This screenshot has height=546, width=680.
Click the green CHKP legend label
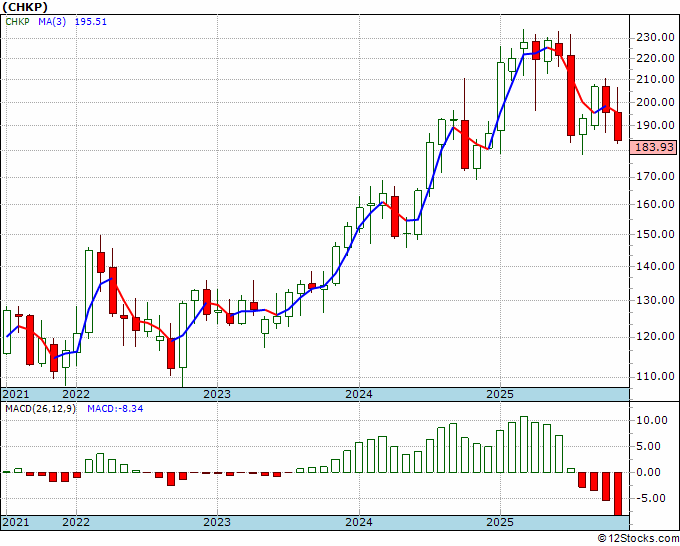pos(17,22)
